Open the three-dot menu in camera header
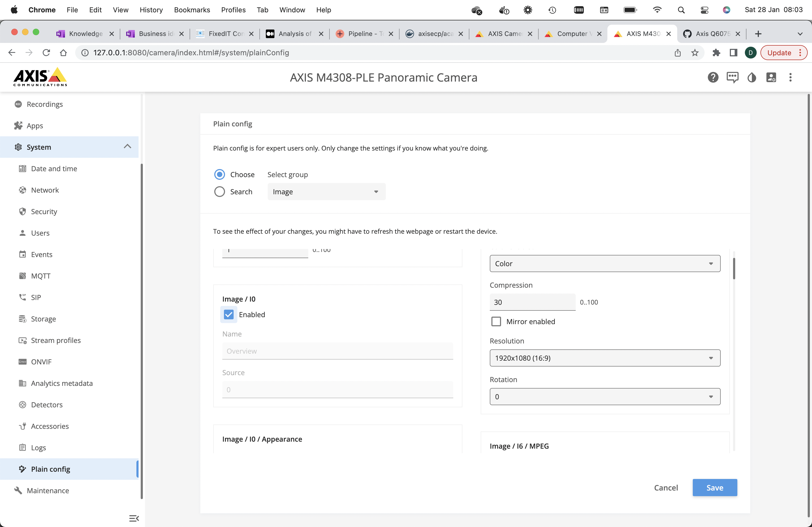Image resolution: width=812 pixels, height=527 pixels. tap(790, 77)
